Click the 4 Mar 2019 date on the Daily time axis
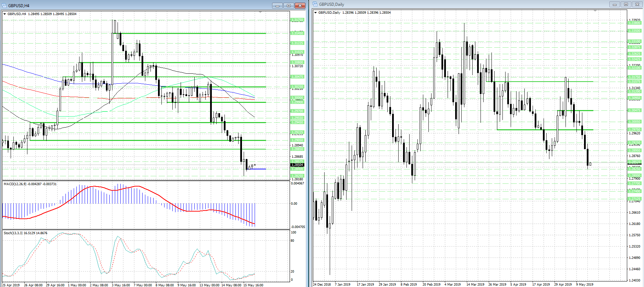The width and height of the screenshot is (644, 287). 453,285
